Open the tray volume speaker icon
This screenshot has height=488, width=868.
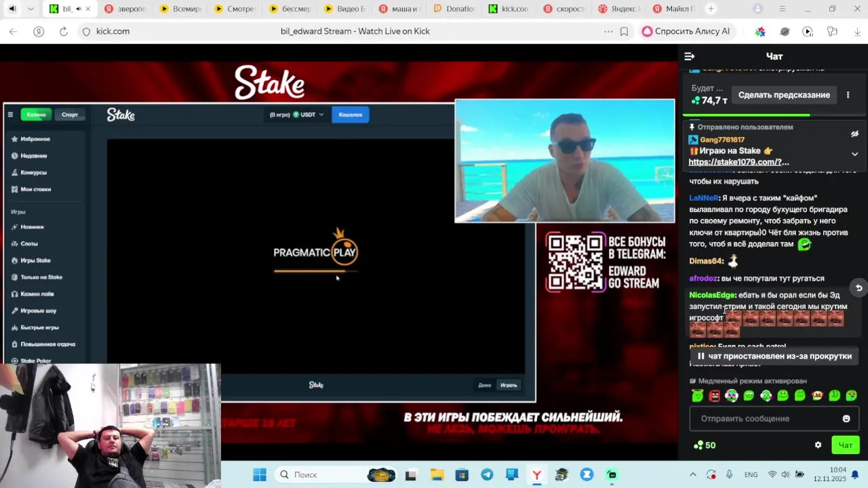(x=785, y=474)
